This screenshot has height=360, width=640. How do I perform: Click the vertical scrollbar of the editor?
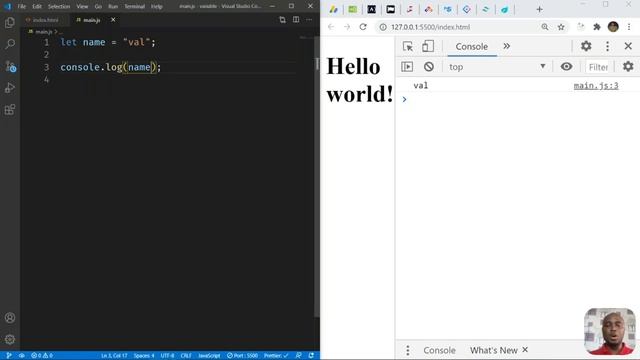coord(317,176)
